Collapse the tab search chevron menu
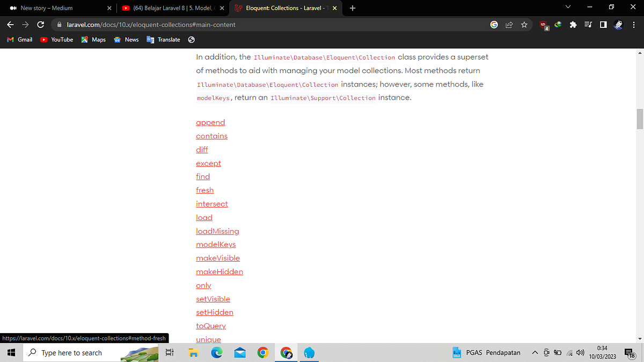 pyautogui.click(x=567, y=8)
